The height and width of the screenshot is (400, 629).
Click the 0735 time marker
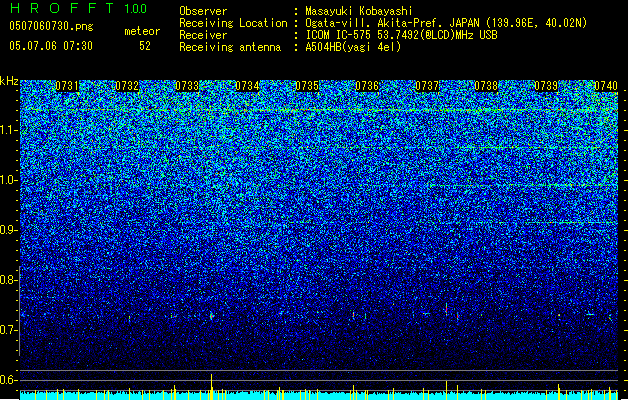pos(307,86)
